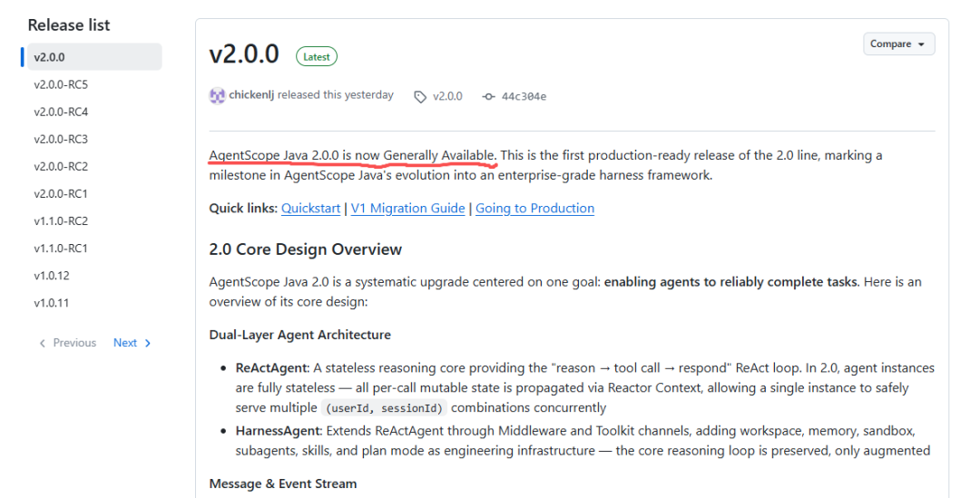This screenshot has width=980, height=498.
Task: Click the bold HarnessAgent term
Action: click(279, 431)
